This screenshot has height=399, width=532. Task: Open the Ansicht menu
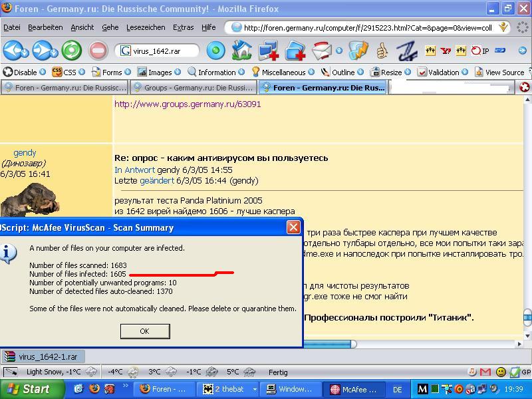coord(82,27)
